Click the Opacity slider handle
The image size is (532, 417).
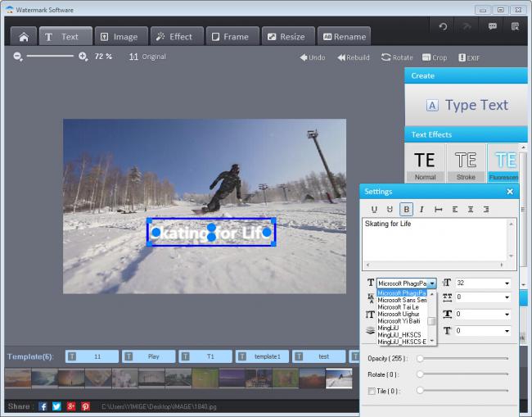pyautogui.click(x=420, y=359)
